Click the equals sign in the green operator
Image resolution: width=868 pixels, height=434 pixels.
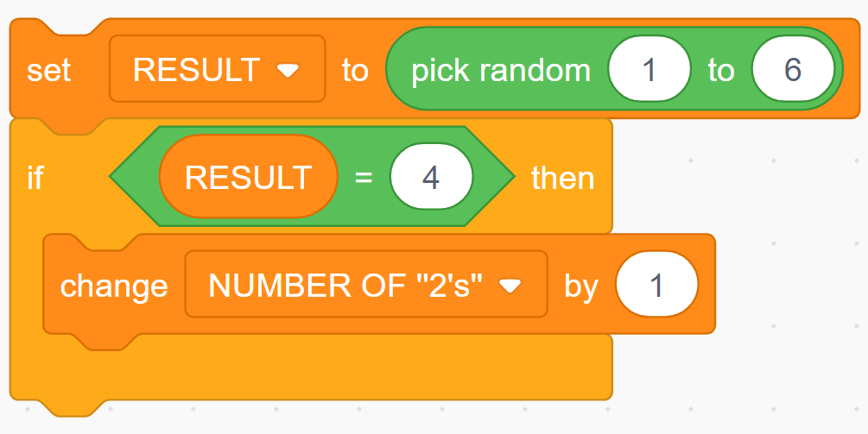[363, 178]
